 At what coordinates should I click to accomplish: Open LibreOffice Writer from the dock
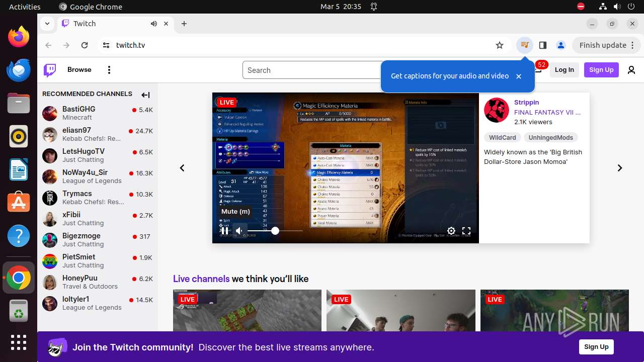(x=19, y=169)
